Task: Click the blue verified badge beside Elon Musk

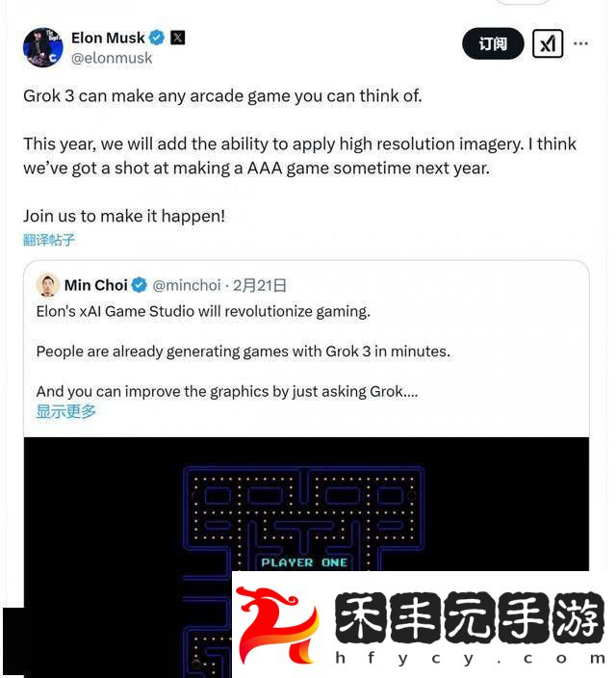Action: point(157,39)
